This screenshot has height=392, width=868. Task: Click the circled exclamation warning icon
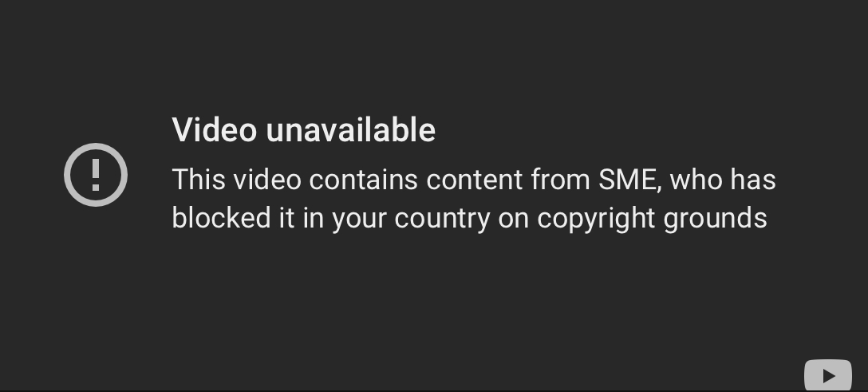pyautogui.click(x=96, y=175)
